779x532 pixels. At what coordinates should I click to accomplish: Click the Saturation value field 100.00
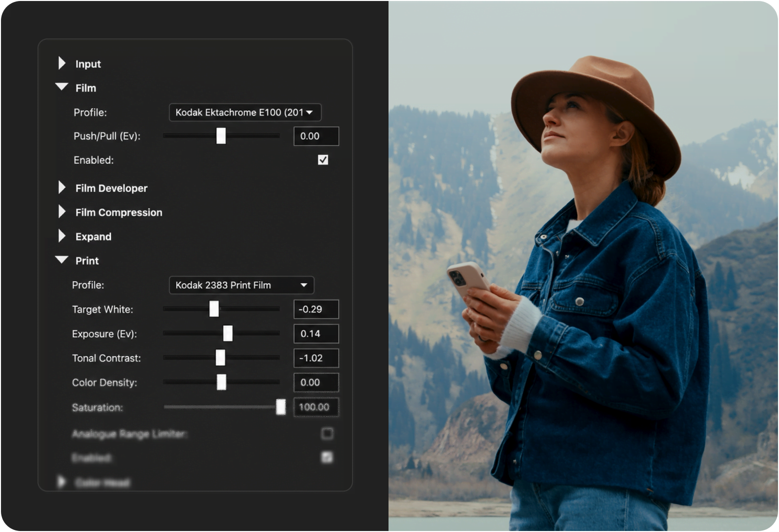tap(316, 407)
